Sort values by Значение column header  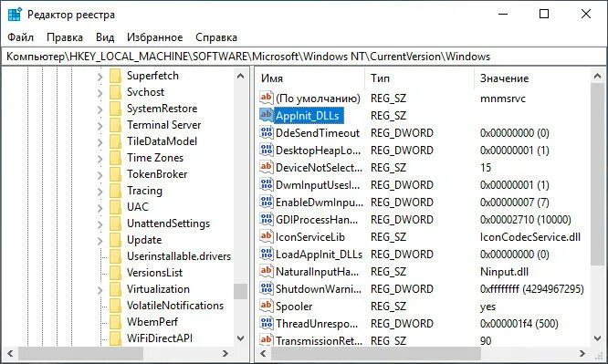click(x=532, y=78)
